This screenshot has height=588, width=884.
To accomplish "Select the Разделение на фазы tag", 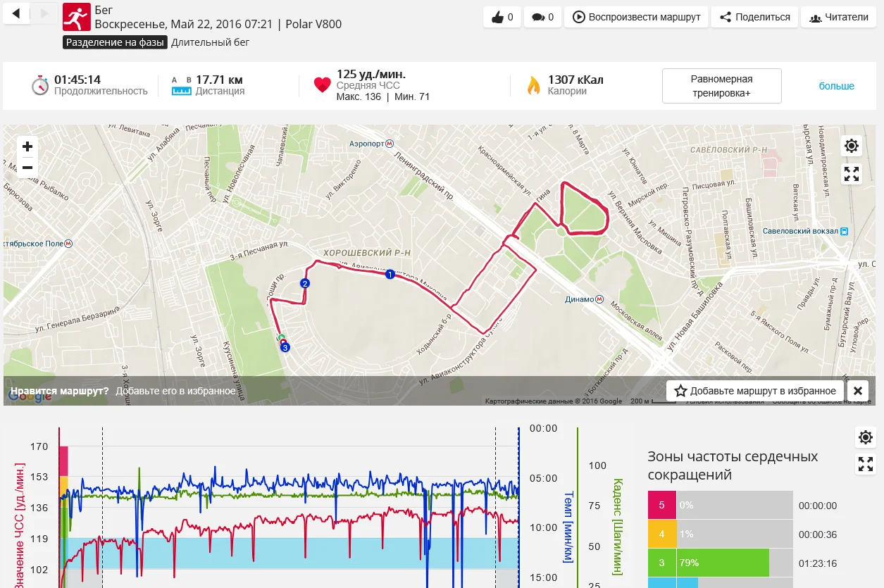I will [116, 42].
